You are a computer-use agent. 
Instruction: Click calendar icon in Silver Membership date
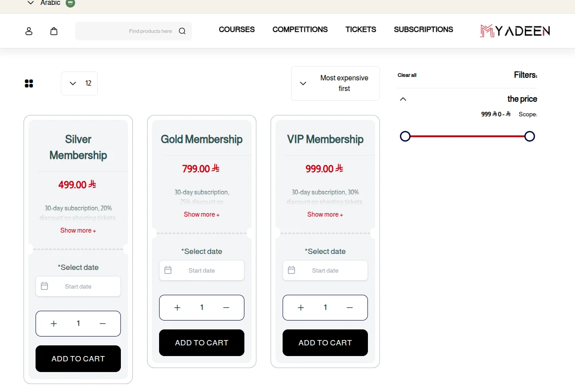coord(44,286)
